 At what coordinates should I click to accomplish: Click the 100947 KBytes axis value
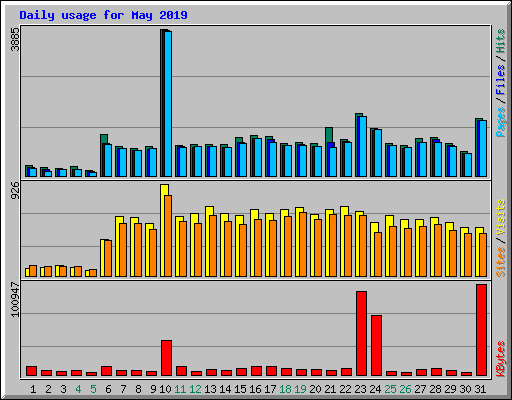(x=15, y=299)
